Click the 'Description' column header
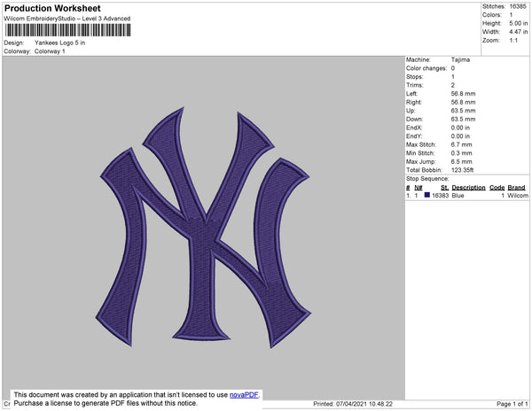 click(x=468, y=188)
